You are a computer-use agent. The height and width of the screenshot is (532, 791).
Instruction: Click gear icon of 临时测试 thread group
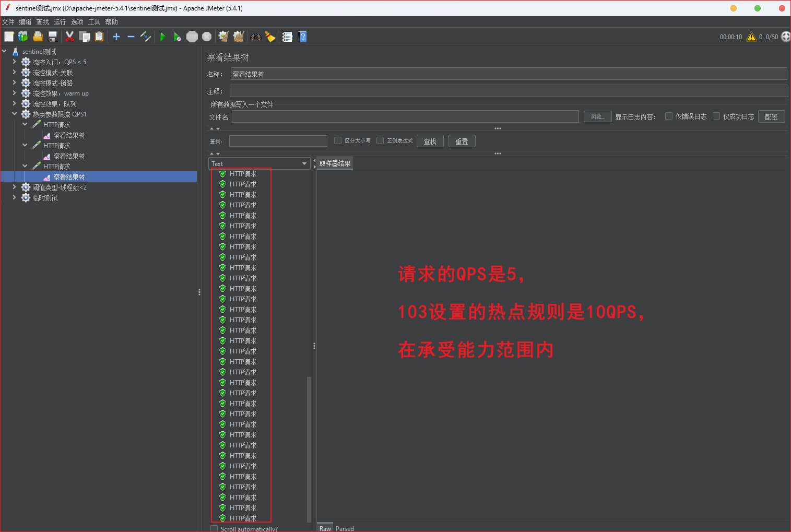[26, 197]
